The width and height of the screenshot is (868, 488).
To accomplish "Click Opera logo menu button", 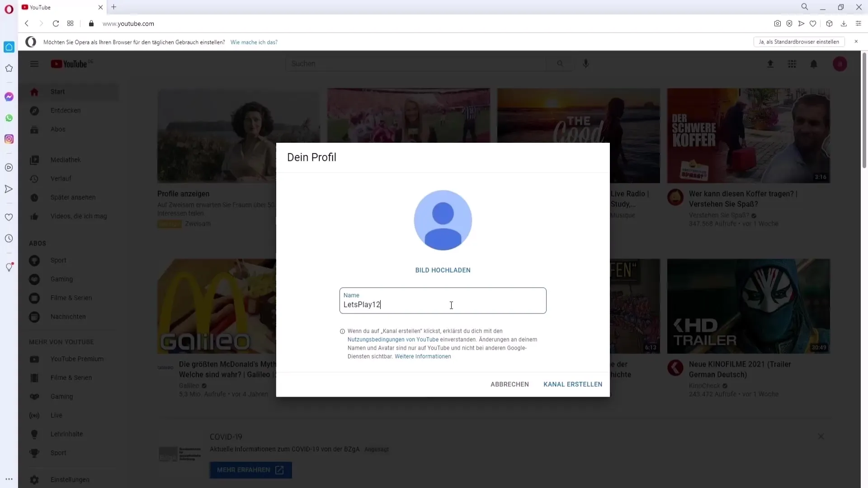I will [x=9, y=9].
